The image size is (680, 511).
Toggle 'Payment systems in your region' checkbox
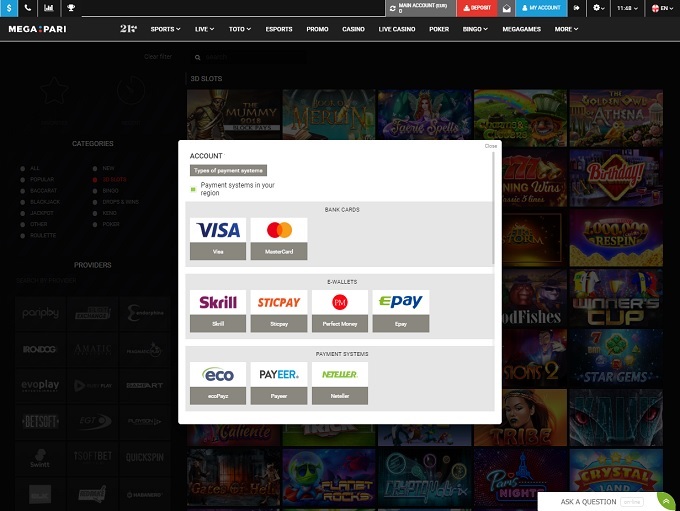point(194,188)
